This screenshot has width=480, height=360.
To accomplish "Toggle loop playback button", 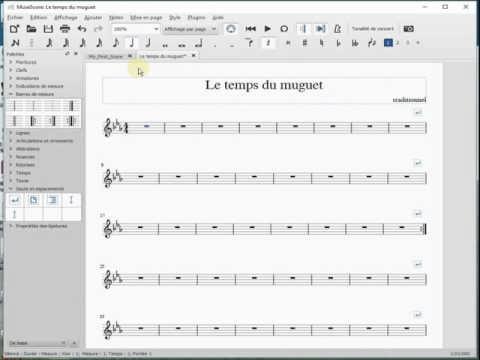I will click(284, 29).
